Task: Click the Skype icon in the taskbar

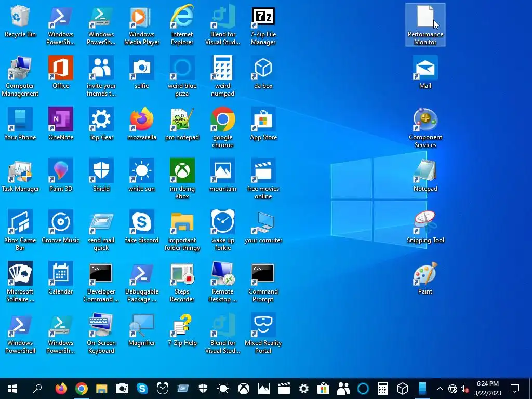Action: click(x=142, y=389)
